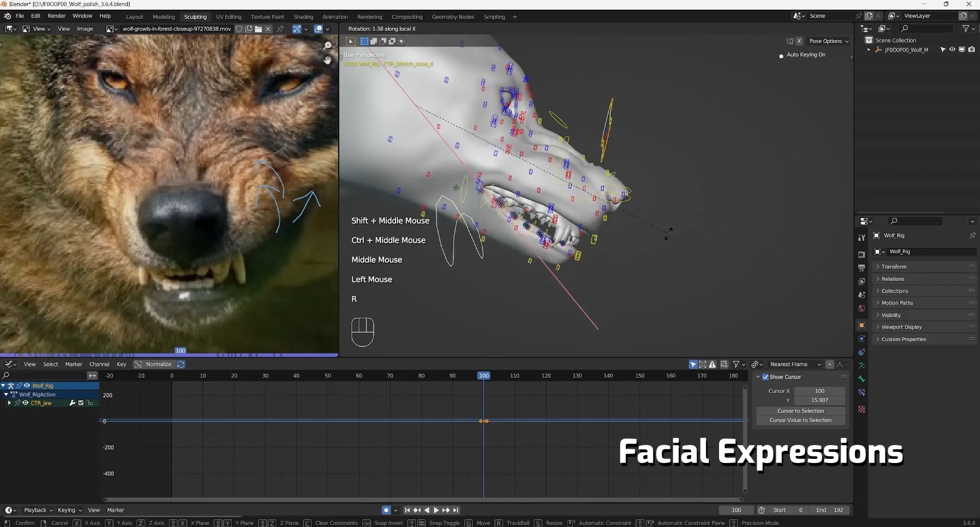
Task: Select the pan hand icon in image editor
Action: pos(328,60)
